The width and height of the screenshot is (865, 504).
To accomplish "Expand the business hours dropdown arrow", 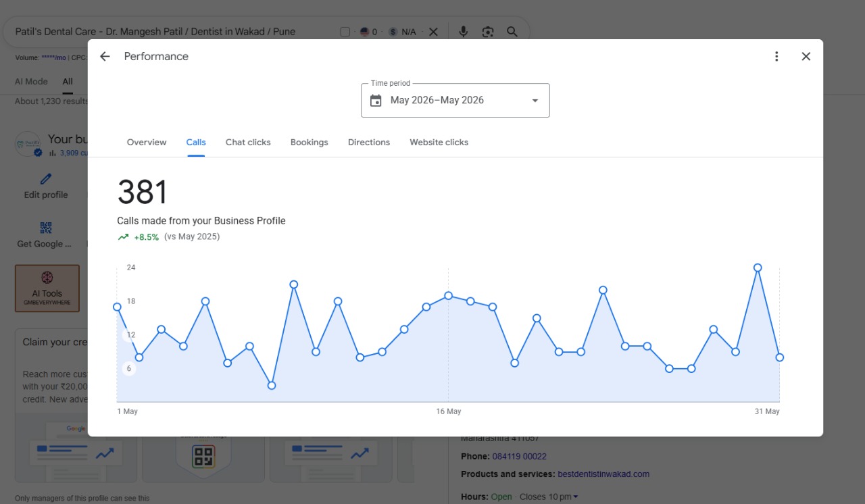I will pos(575,497).
